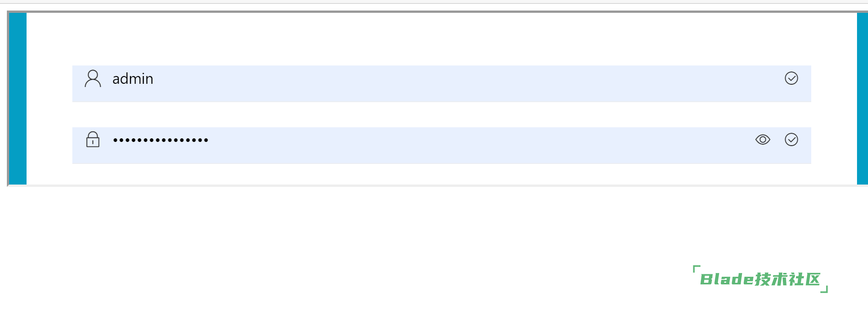Click the masked password dots
This screenshot has width=868, height=321.
coord(161,140)
